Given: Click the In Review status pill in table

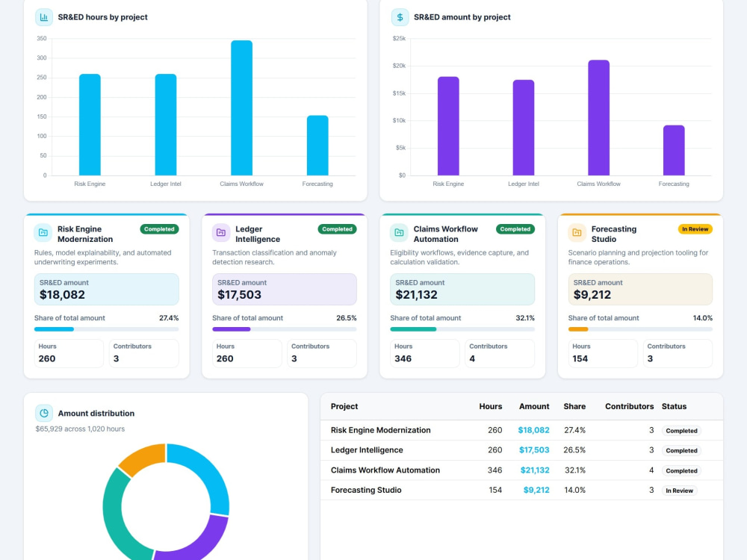Looking at the screenshot, I should coord(679,491).
